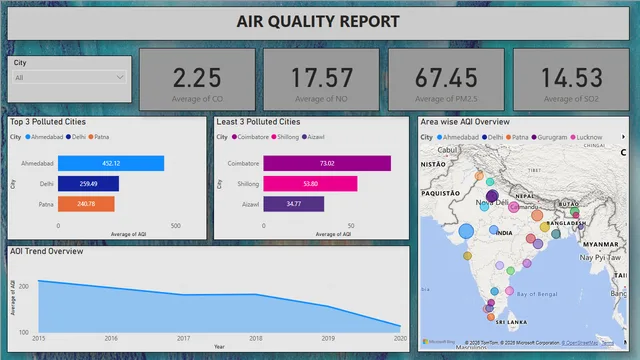The image size is (640, 360).
Task: Click the Coimbatore axis label in bar chart
Action: pos(243,163)
